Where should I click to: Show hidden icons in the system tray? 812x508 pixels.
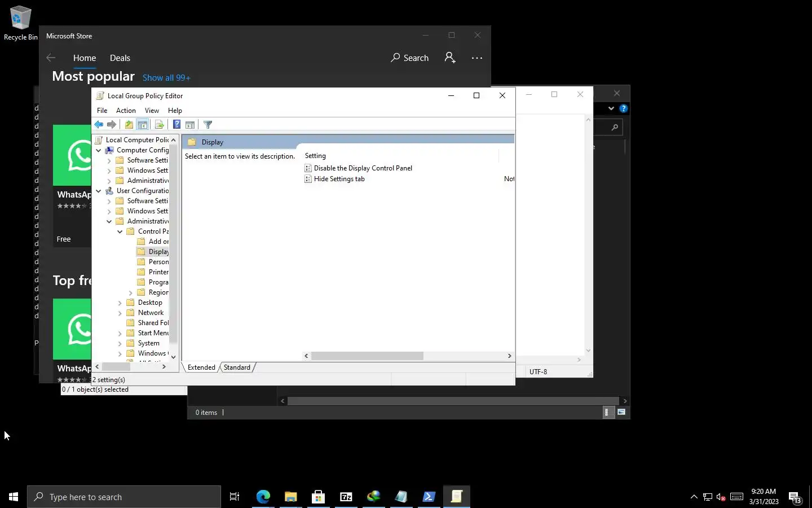pos(694,497)
